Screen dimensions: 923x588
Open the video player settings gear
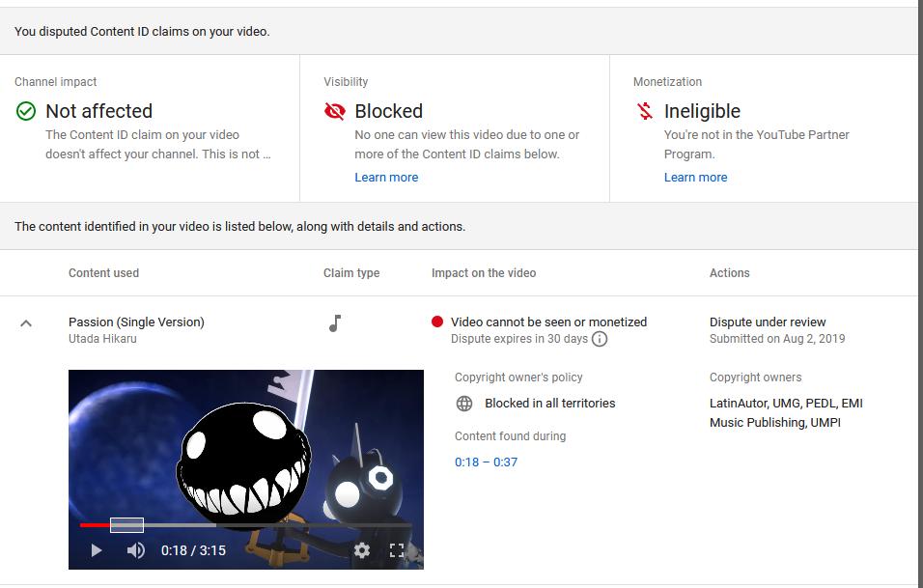coord(362,550)
